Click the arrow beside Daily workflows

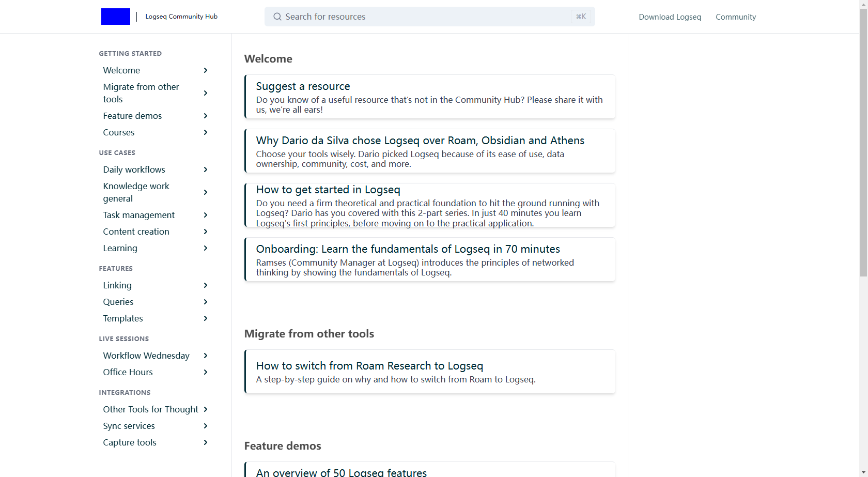[206, 170]
